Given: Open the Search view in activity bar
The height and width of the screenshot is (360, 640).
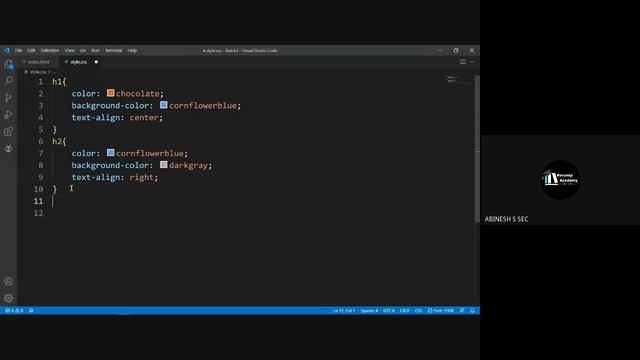Looking at the screenshot, I should pyautogui.click(x=9, y=81).
